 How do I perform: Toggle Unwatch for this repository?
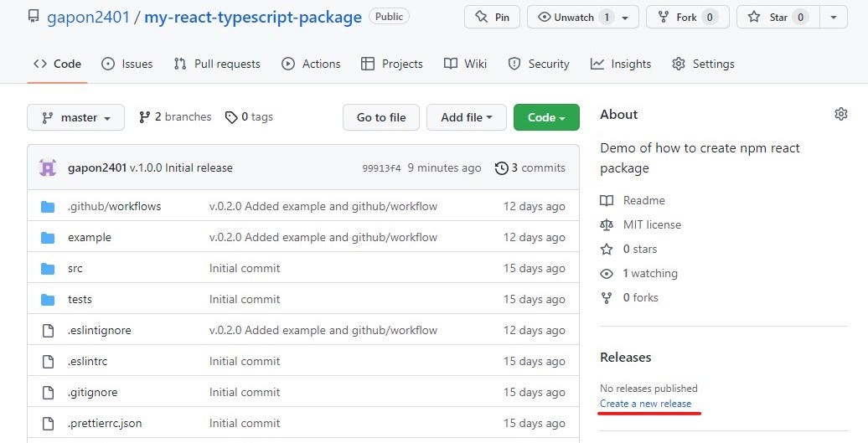click(x=574, y=17)
